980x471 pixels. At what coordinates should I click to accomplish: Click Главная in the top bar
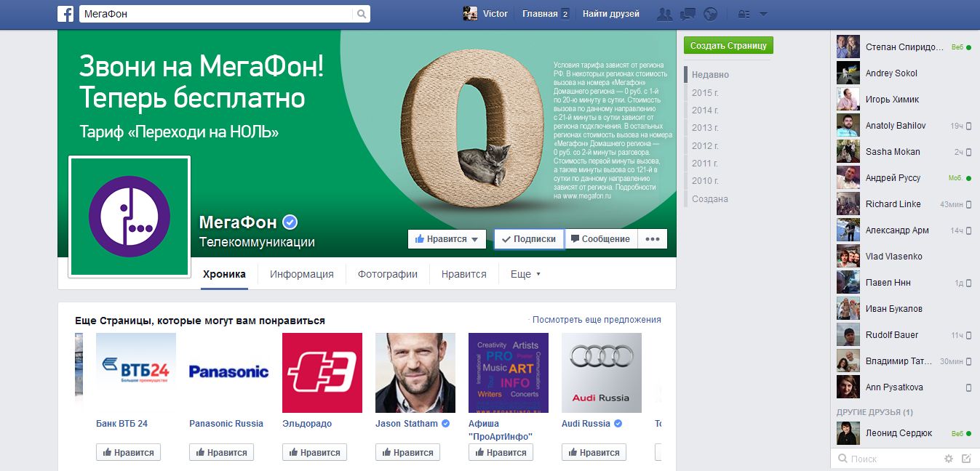coord(540,14)
